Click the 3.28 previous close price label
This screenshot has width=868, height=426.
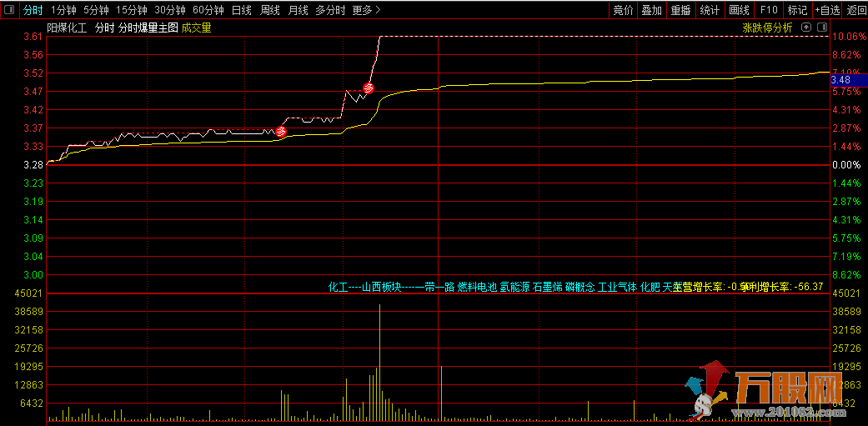pyautogui.click(x=33, y=165)
